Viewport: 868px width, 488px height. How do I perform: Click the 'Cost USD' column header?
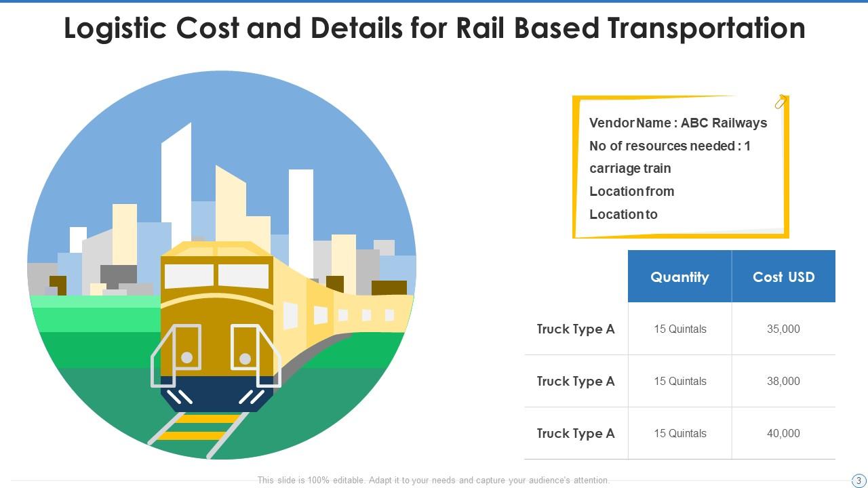click(x=784, y=277)
